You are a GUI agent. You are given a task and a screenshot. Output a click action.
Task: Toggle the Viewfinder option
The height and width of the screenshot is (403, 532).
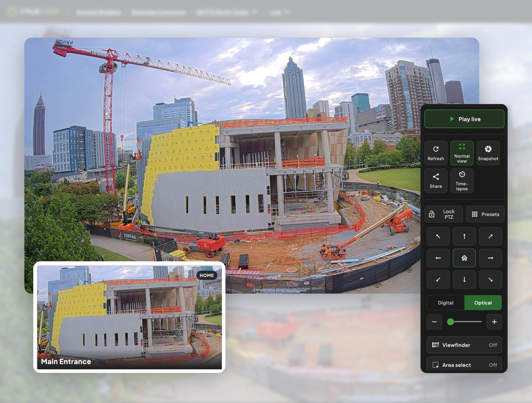[464, 345]
